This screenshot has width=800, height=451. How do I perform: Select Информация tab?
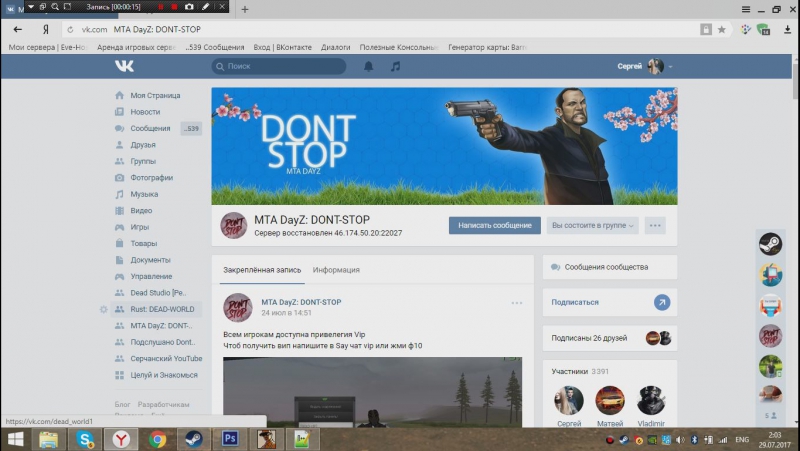(336, 270)
